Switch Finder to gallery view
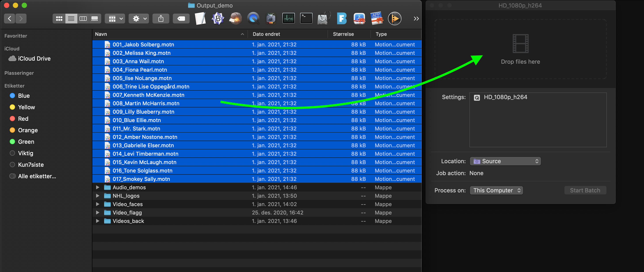The image size is (644, 272). pos(95,19)
